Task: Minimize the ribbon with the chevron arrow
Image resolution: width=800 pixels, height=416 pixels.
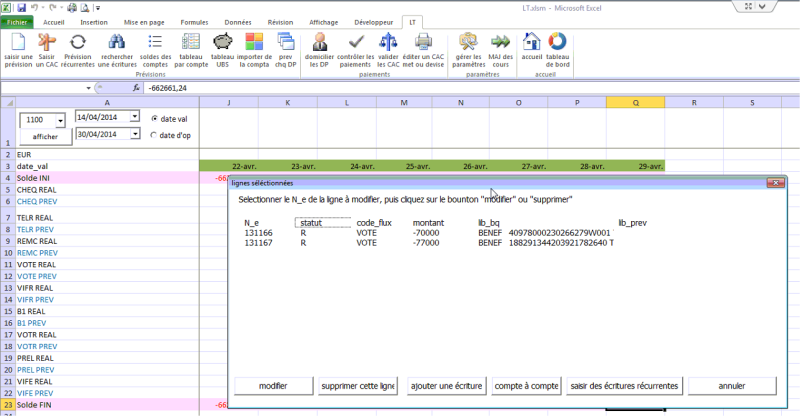Action: pos(762,7)
